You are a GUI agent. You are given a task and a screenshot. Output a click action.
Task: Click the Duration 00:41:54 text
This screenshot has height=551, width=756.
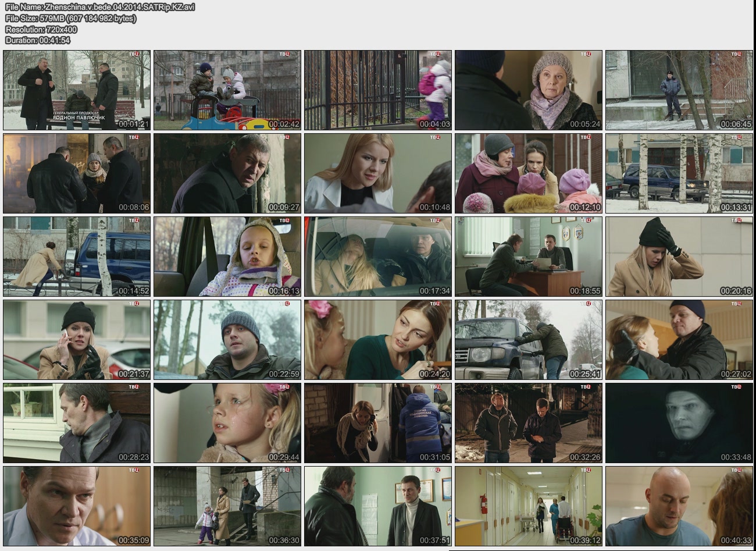point(38,40)
